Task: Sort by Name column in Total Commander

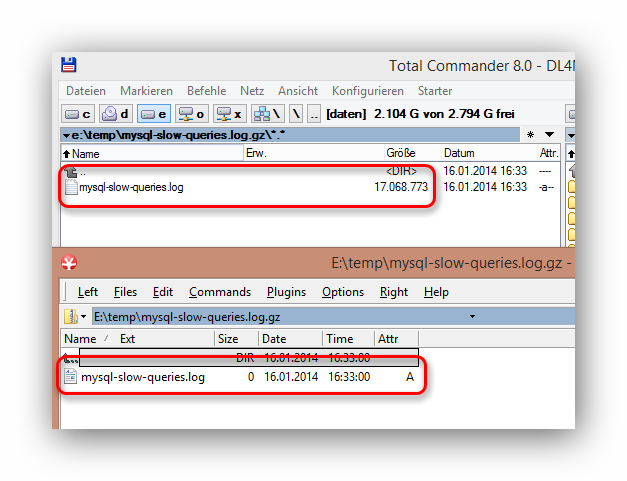Action: (152, 154)
